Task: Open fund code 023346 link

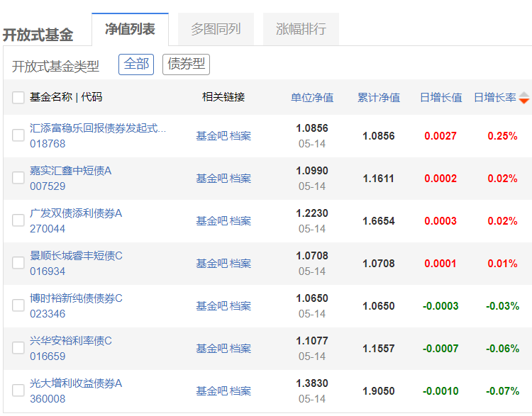Action: 48,314
